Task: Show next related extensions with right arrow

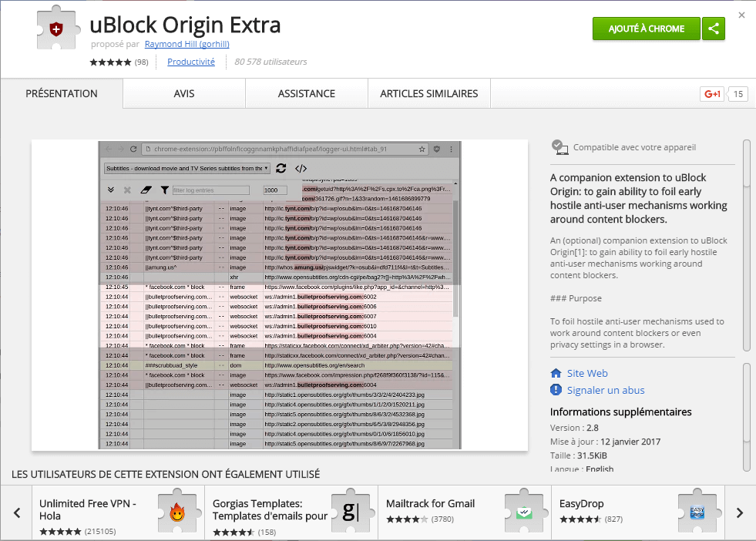Action: [740, 512]
